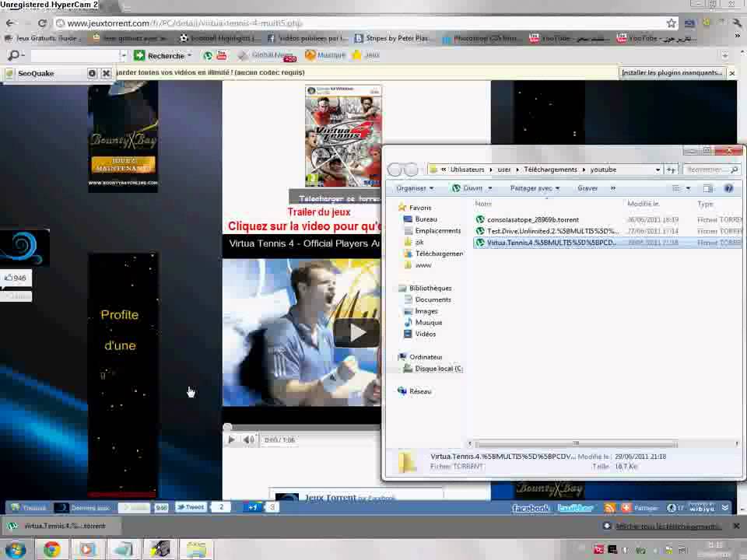Click the Telecharger ce torrent button
This screenshot has height=560, width=747.
335,198
